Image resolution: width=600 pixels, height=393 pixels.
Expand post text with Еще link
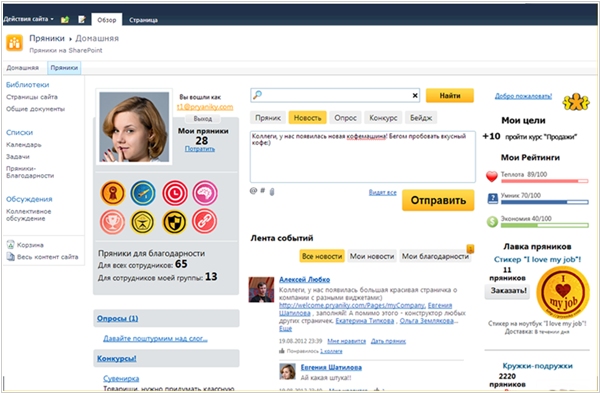point(285,329)
